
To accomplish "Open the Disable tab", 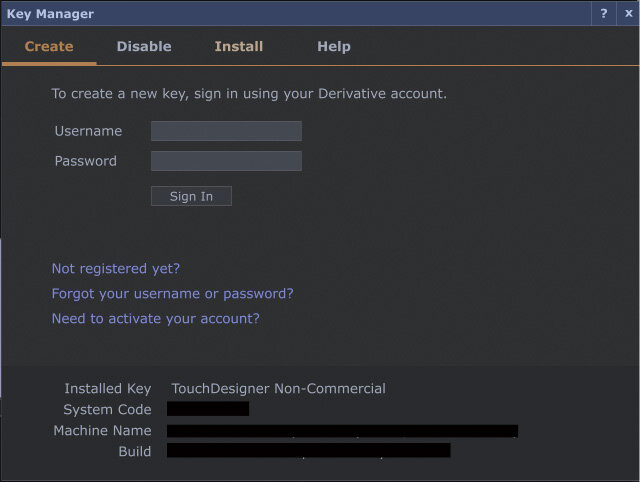I will click(x=144, y=46).
